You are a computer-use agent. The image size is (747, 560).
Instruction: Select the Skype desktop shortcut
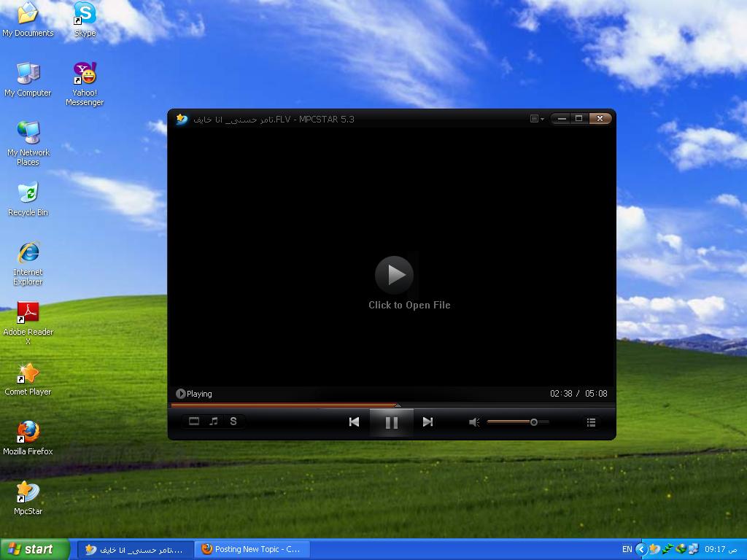[x=85, y=20]
